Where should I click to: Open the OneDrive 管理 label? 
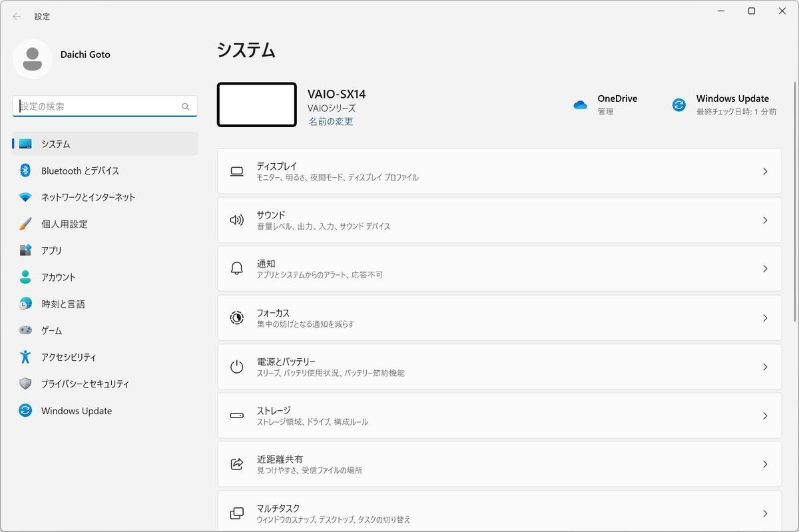(x=605, y=112)
